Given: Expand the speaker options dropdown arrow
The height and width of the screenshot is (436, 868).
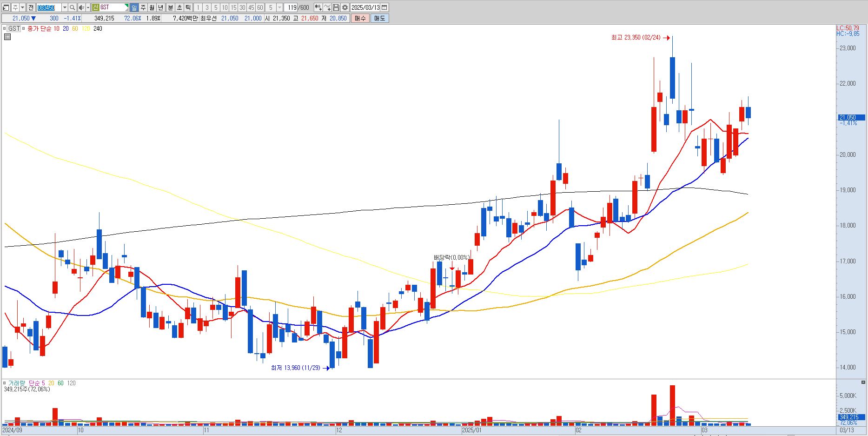Looking at the screenshot, I should click(x=88, y=7).
